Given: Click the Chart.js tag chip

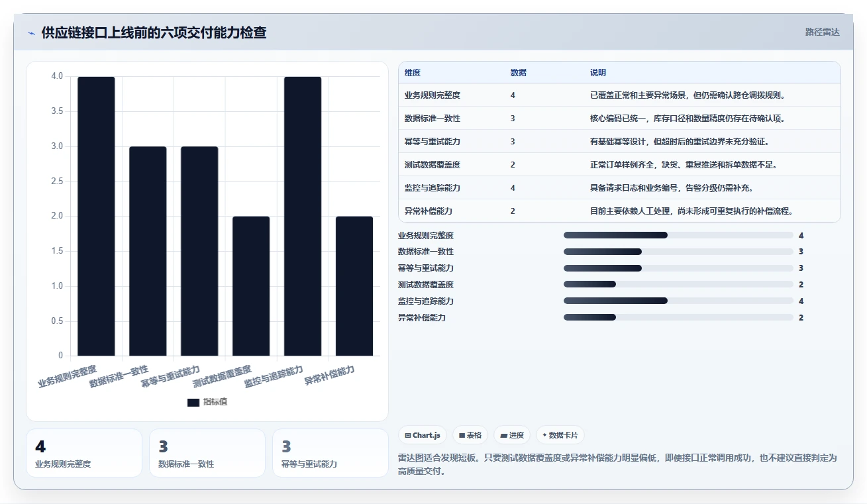Looking at the screenshot, I should (x=423, y=435).
